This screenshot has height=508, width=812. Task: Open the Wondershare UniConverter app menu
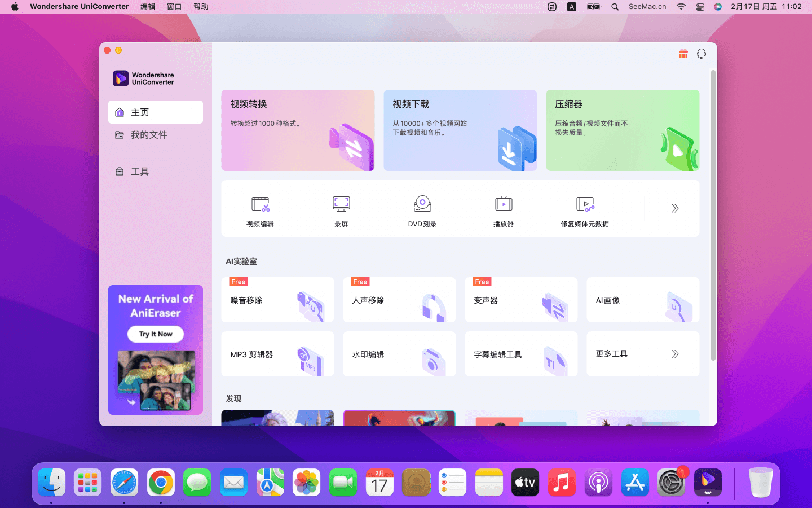[x=80, y=7]
